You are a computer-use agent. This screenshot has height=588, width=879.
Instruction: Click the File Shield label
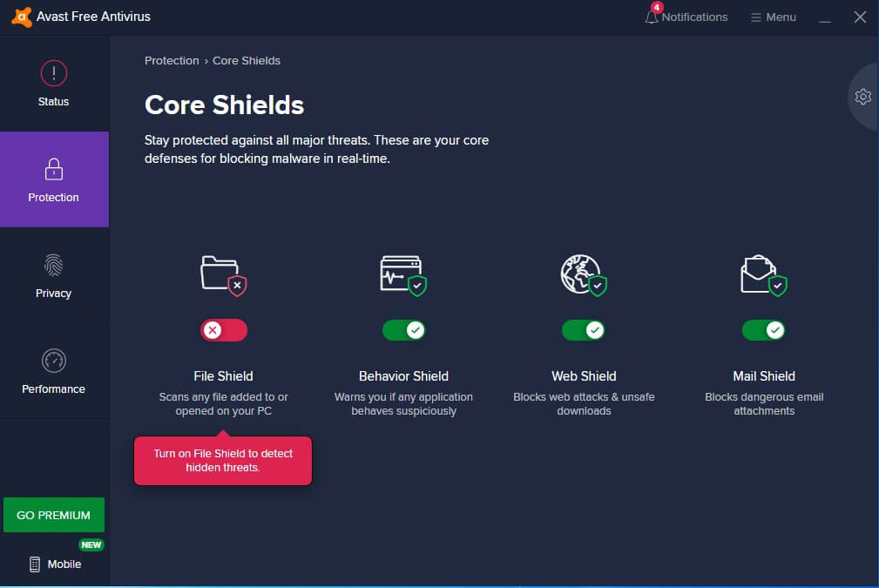223,376
